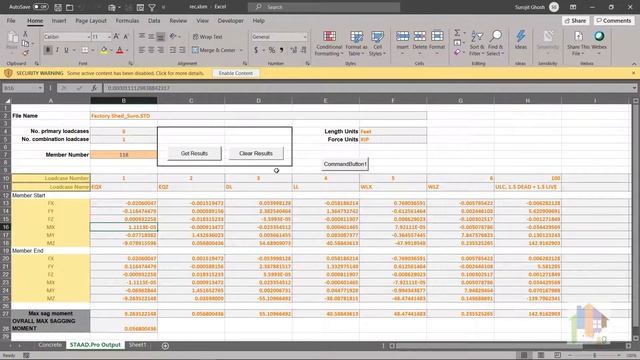Click the CommandButton1 button
The image size is (640, 360).
(x=345, y=164)
